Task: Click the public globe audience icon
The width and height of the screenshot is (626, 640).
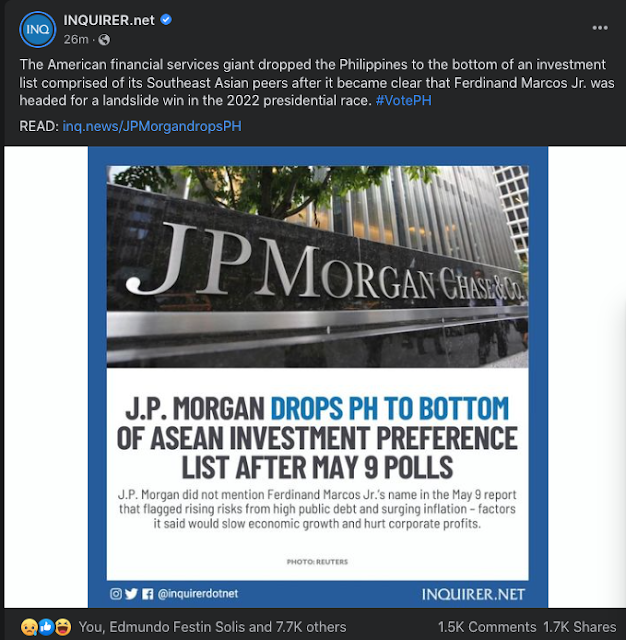Action: click(x=104, y=40)
